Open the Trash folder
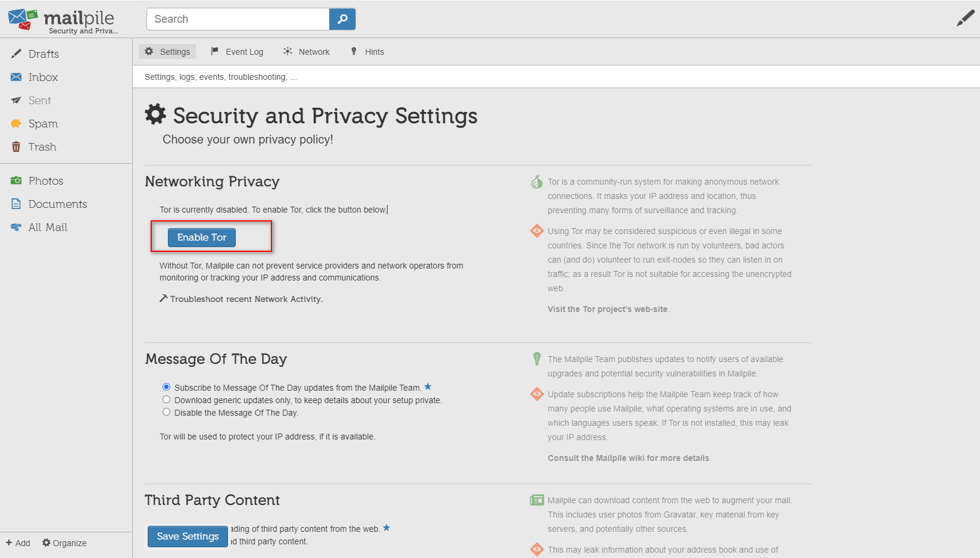This screenshot has width=980, height=558. coord(42,147)
